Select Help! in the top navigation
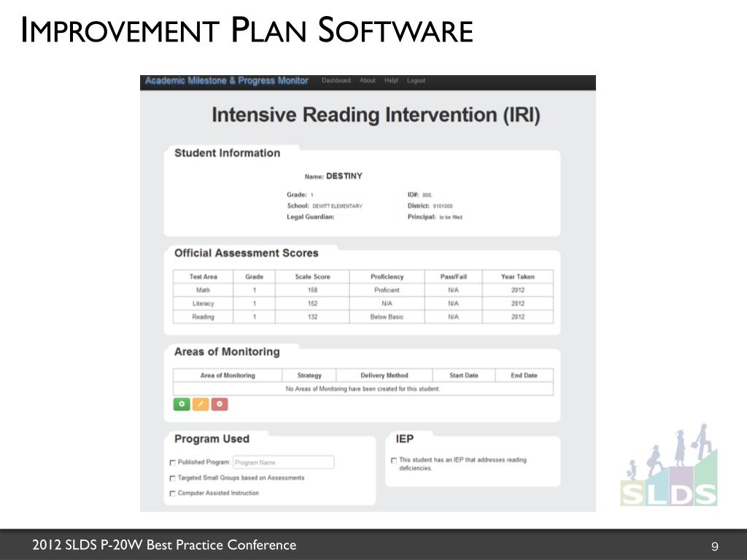Viewport: 747px width, 560px height. click(x=391, y=80)
